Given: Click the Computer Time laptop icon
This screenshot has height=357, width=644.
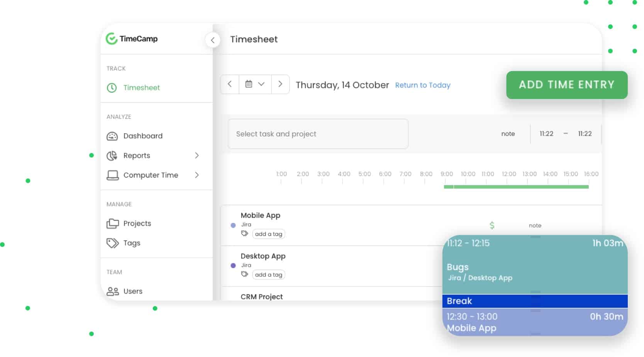Looking at the screenshot, I should 112,175.
